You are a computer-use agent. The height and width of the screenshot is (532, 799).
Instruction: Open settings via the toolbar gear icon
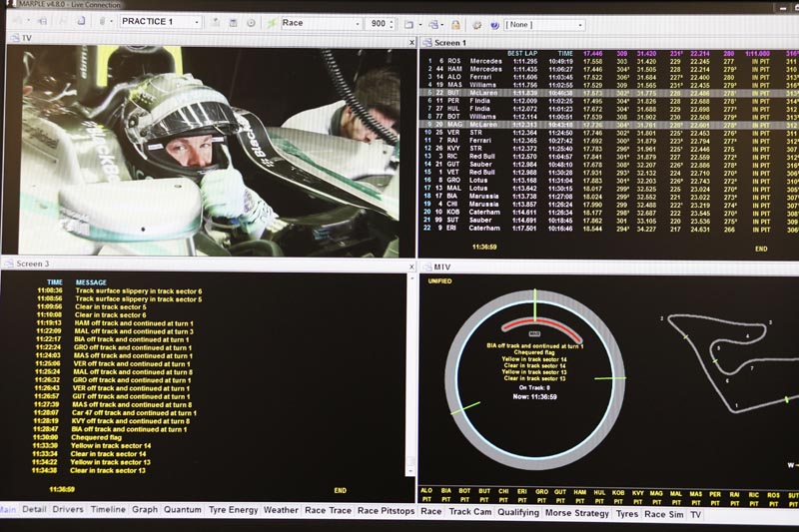click(476, 23)
